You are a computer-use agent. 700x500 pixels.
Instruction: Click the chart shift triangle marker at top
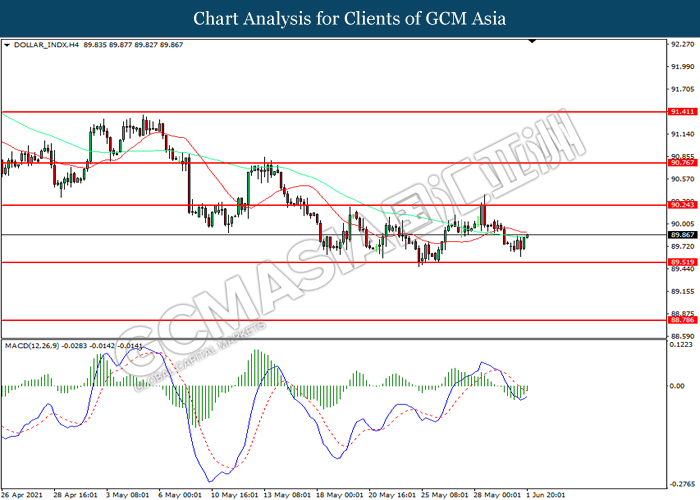tap(532, 42)
